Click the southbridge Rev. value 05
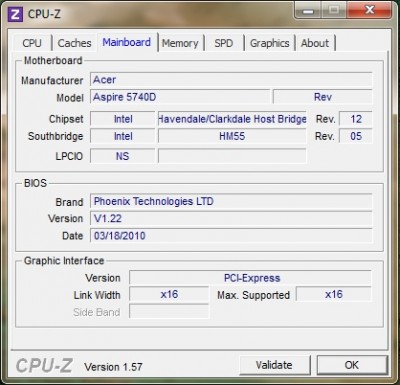This screenshot has width=400, height=385. tap(356, 136)
